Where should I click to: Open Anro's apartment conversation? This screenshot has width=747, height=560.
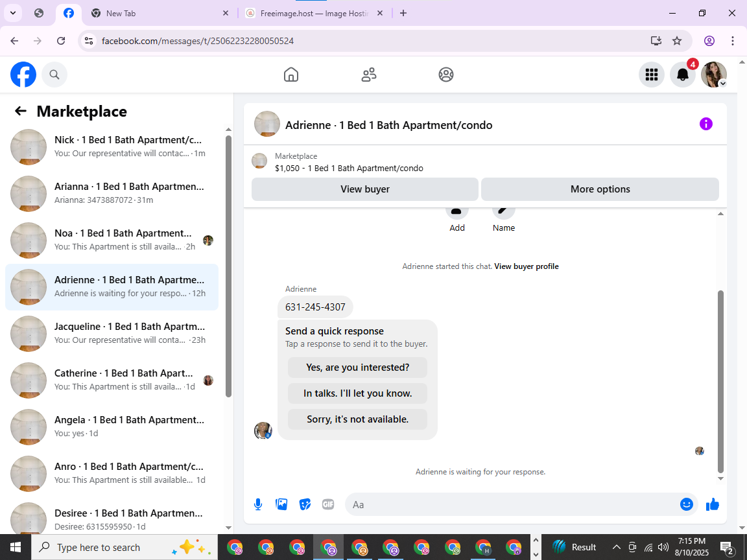pos(112,473)
